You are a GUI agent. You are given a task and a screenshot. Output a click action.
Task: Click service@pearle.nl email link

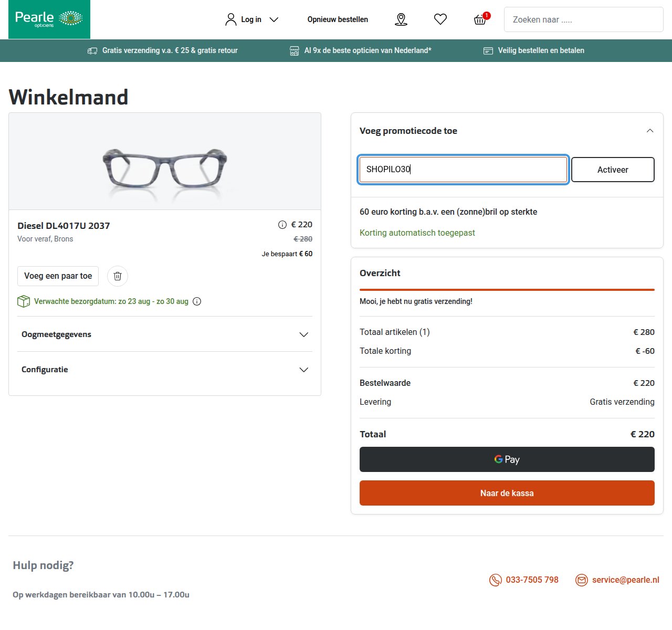(626, 580)
